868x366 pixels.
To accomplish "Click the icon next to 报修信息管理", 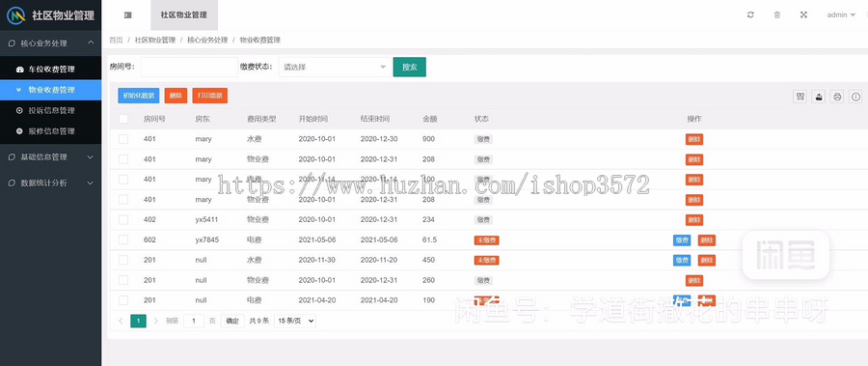I will pos(20,131).
